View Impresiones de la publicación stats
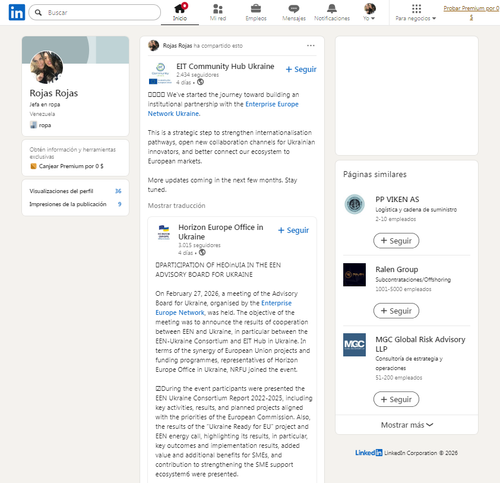The image size is (500, 483). [75, 204]
